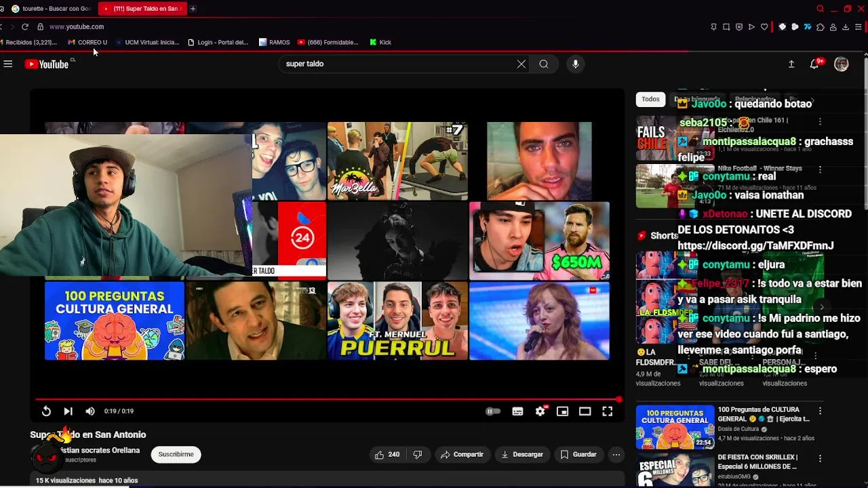Click the PUERRUL ft. Mernuel end-screen thumbnail
868x488 pixels.
click(x=397, y=321)
